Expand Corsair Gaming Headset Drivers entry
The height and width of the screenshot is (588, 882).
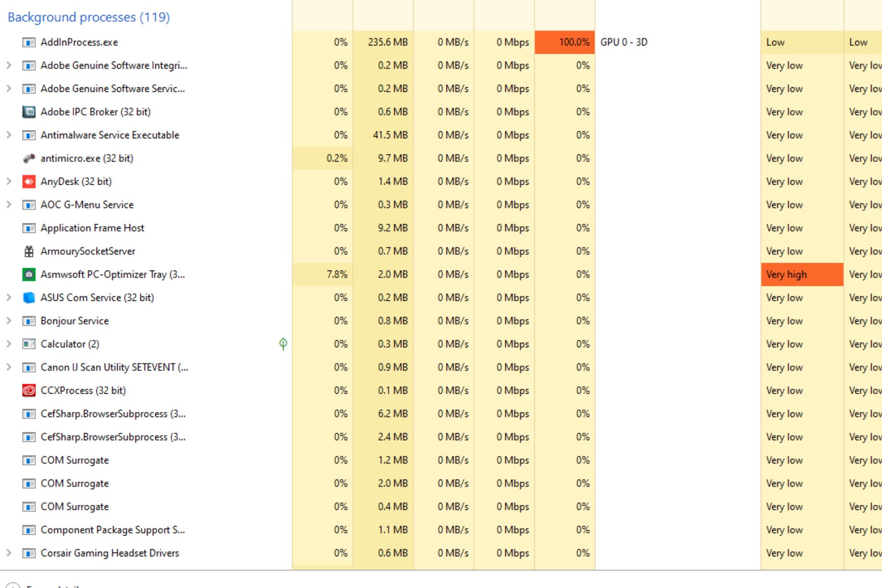click(9, 553)
